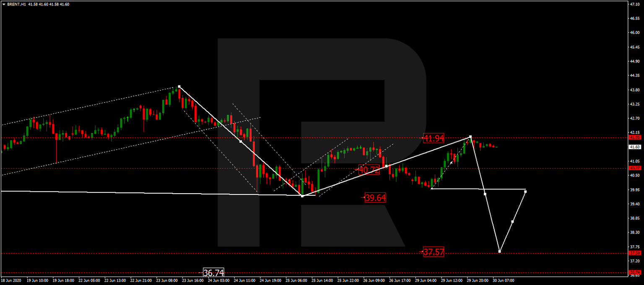Viewport: 644px width, 285px height.
Task: Select the 37.57 price label
Action: (x=433, y=252)
